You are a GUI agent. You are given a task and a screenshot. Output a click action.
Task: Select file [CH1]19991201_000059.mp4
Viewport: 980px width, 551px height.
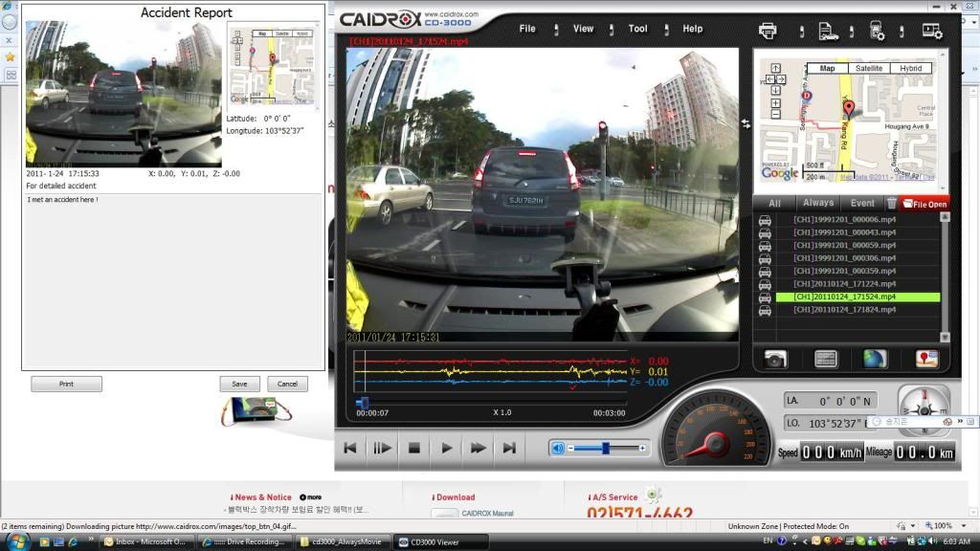[844, 245]
